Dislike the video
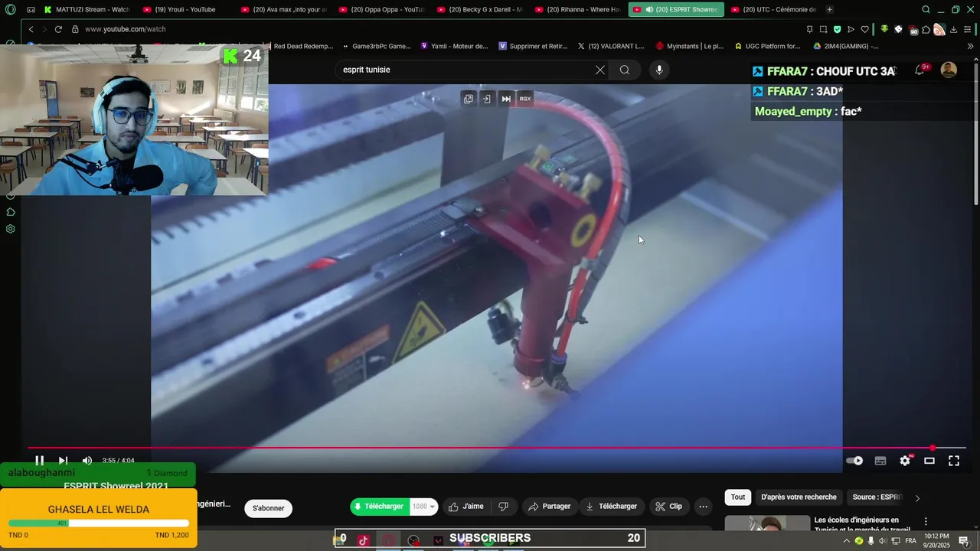 point(503,507)
